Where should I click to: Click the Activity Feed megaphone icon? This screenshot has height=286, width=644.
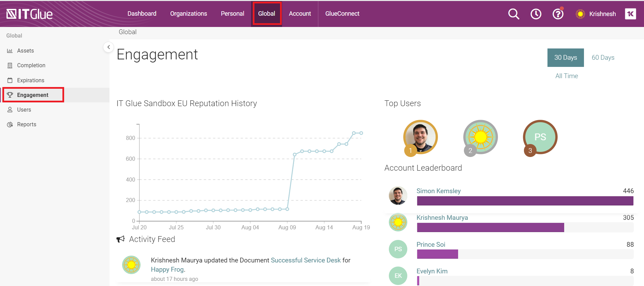click(120, 239)
